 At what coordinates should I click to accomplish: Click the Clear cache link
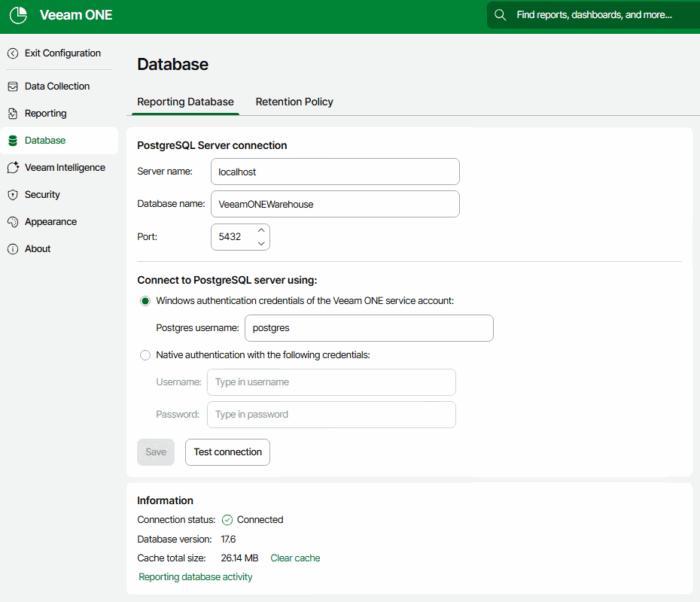[295, 558]
